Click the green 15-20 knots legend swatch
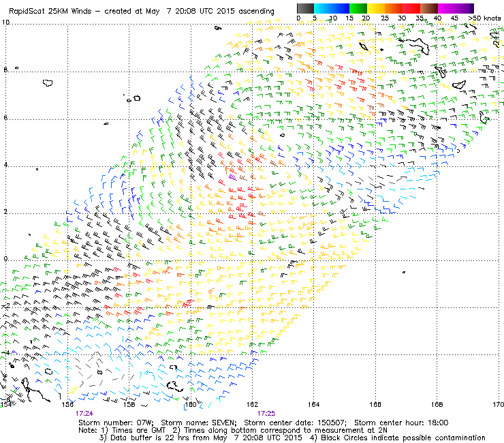 [x=358, y=8]
